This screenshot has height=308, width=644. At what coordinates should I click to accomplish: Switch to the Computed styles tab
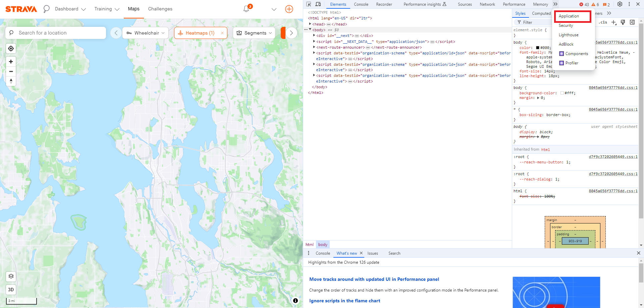point(541,13)
